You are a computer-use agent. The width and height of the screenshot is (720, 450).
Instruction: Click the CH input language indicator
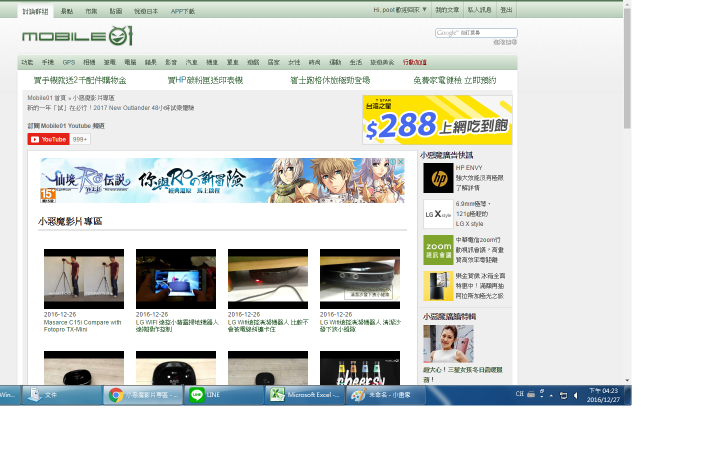click(x=519, y=394)
